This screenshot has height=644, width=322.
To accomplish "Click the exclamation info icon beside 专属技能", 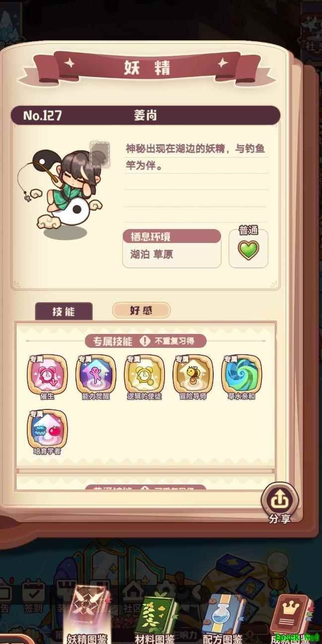I will click(x=144, y=341).
